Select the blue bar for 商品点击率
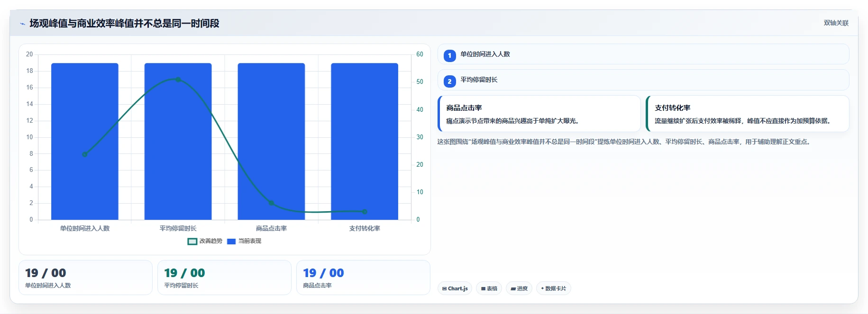This screenshot has width=868, height=314. click(271, 141)
